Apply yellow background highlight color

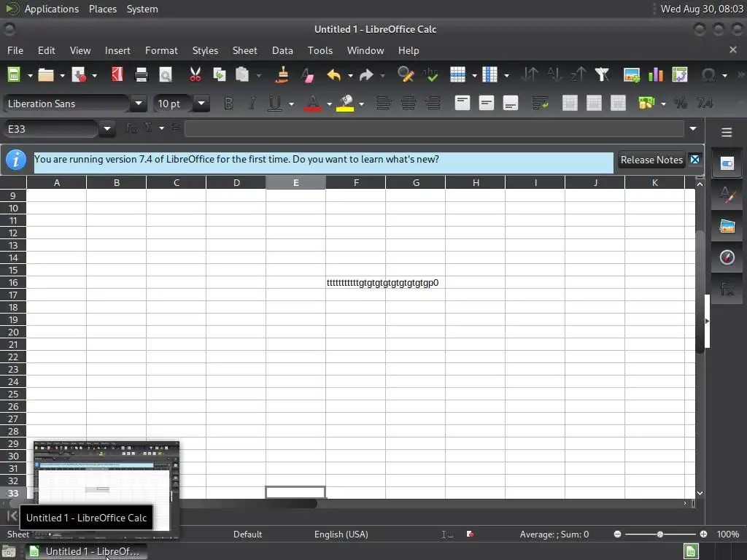pyautogui.click(x=345, y=104)
